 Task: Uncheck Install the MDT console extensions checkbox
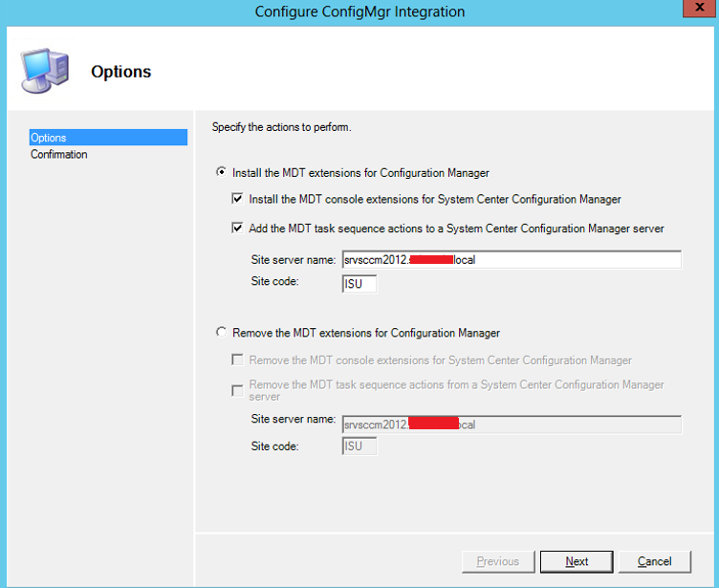pos(237,199)
